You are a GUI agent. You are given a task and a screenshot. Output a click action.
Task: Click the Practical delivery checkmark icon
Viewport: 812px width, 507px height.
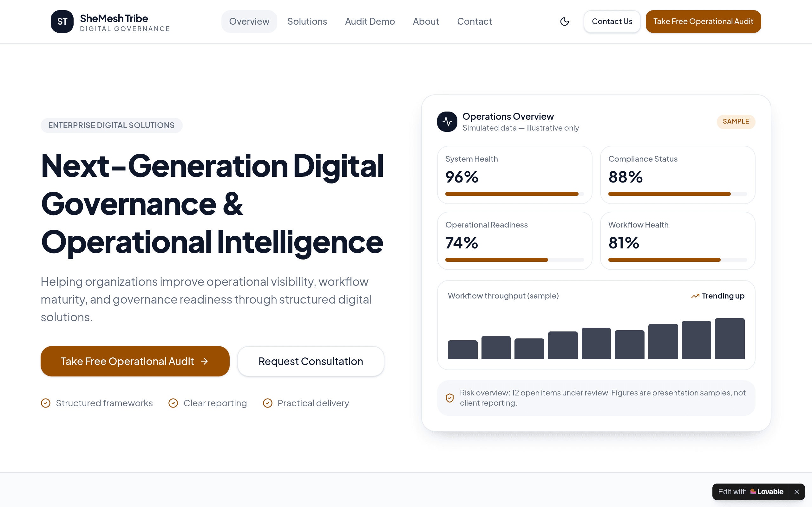pos(267,403)
